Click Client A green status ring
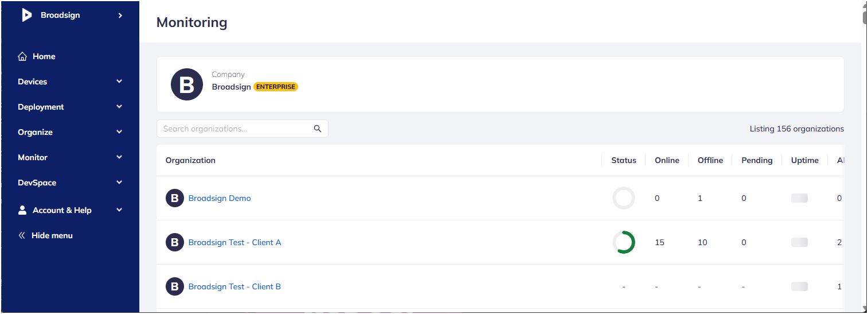Screen dimensions: 868x314 click(x=624, y=242)
